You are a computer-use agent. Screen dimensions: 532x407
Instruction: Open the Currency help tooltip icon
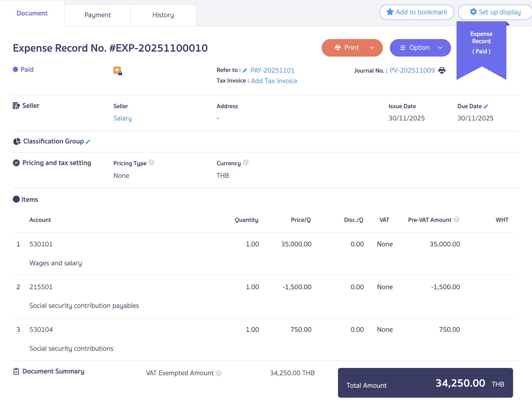tap(246, 163)
